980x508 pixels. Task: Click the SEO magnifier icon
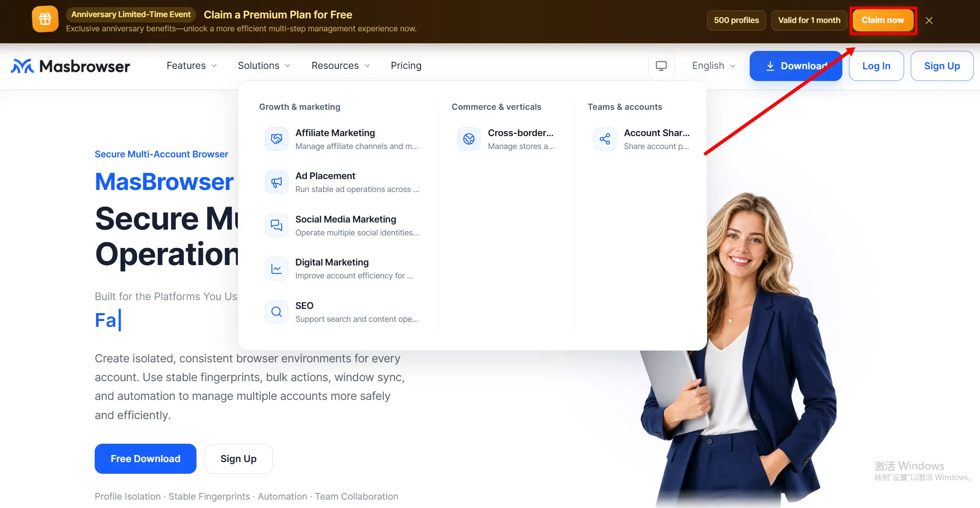277,312
